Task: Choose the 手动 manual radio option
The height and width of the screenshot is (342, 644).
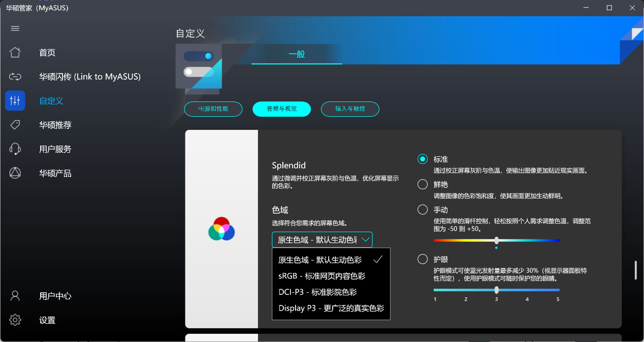Action: click(x=423, y=210)
